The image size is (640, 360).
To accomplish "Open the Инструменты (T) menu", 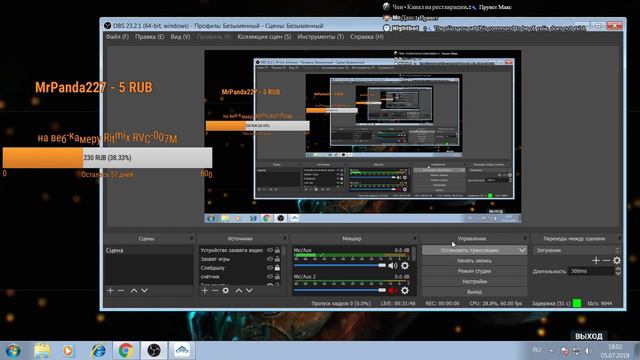I will coord(320,37).
